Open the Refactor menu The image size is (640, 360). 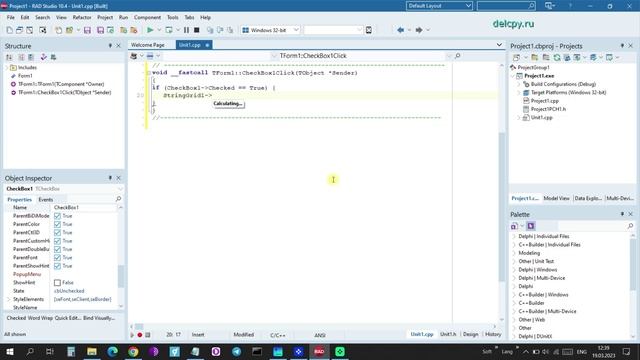(82, 18)
